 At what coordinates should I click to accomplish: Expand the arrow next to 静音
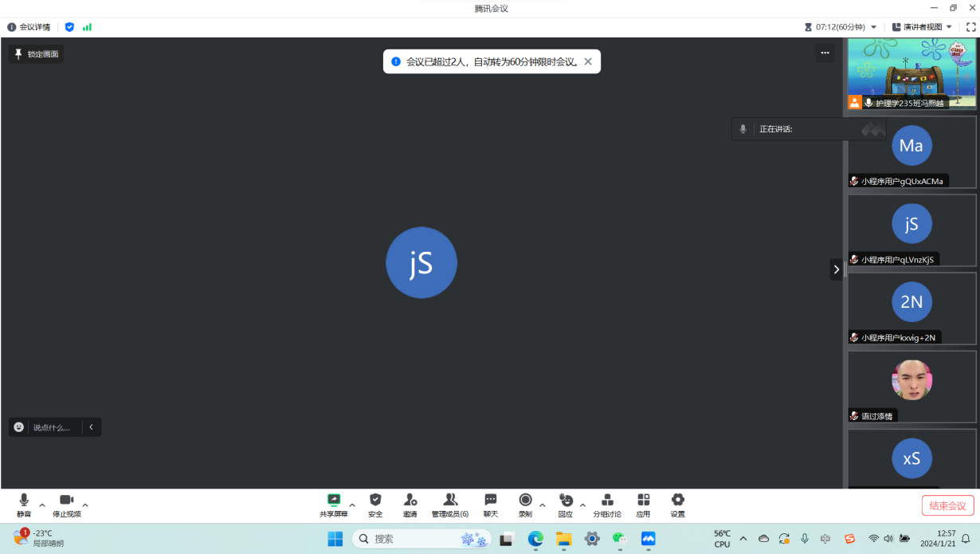42,505
